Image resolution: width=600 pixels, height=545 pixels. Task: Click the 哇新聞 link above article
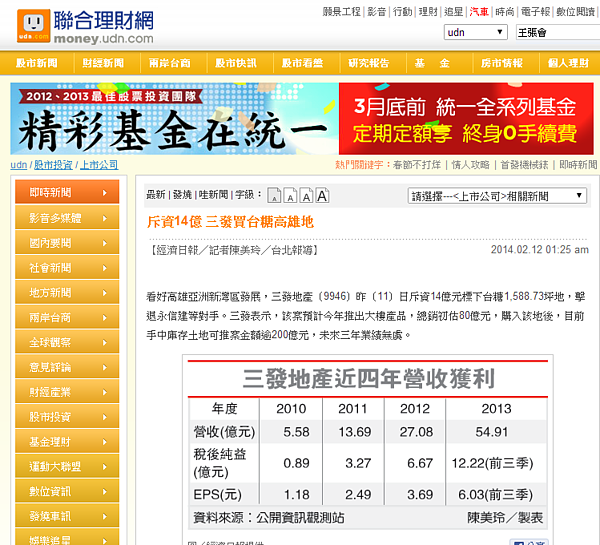pos(213,195)
